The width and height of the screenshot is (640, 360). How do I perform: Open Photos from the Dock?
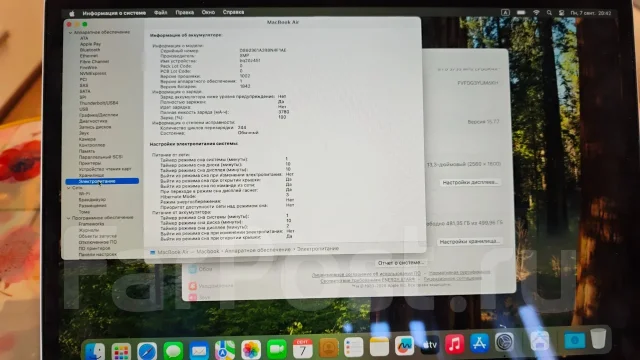click(x=251, y=350)
